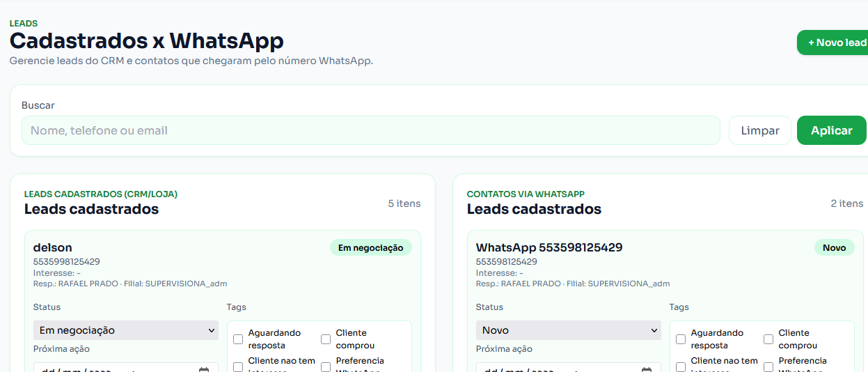868x372 pixels.
Task: Click the 'Em negociação' status badge
Action: coord(370,247)
